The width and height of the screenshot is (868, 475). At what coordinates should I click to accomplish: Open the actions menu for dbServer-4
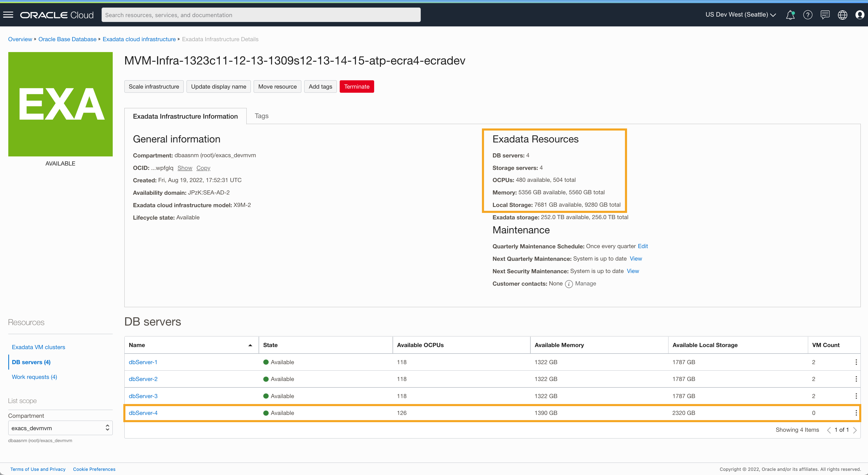pos(856,413)
